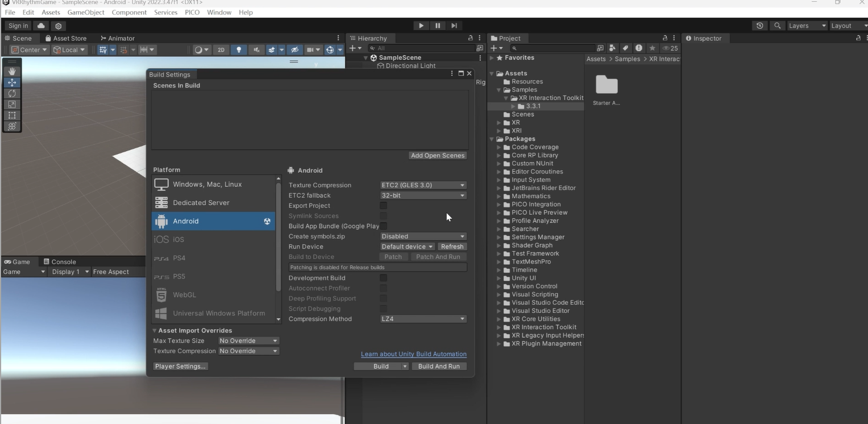The image size is (868, 424).
Task: Select the Scale tool
Action: pos(12,104)
